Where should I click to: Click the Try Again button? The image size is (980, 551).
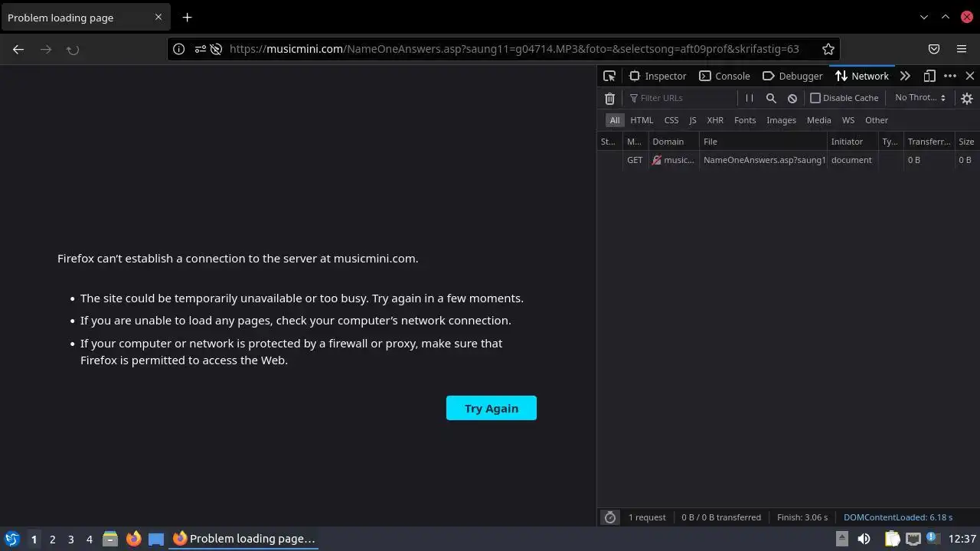[492, 408]
